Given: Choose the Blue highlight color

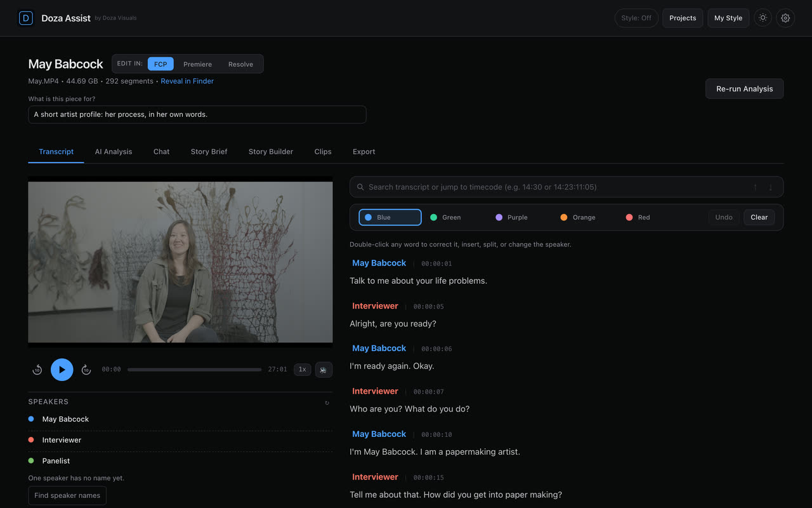Looking at the screenshot, I should coord(390,217).
